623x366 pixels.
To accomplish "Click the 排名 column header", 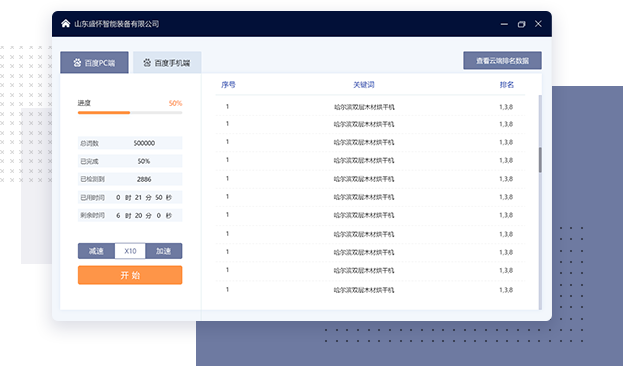I will coord(507,84).
